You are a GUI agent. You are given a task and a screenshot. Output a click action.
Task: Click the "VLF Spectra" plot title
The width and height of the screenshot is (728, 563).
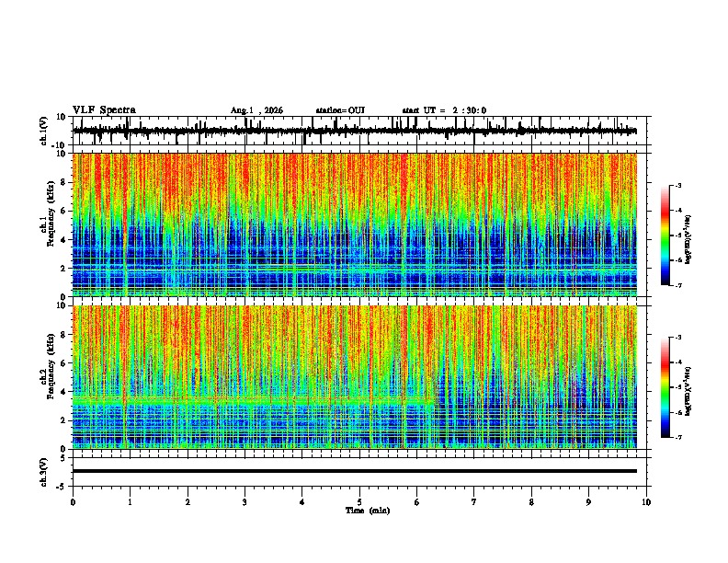pos(105,110)
